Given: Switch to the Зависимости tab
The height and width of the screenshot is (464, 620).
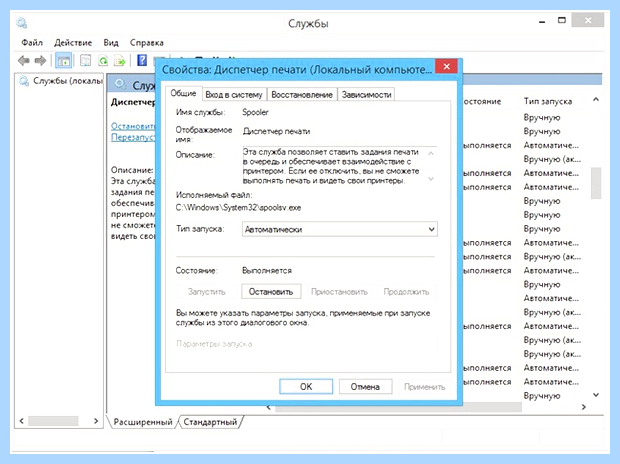Looking at the screenshot, I should [367, 95].
